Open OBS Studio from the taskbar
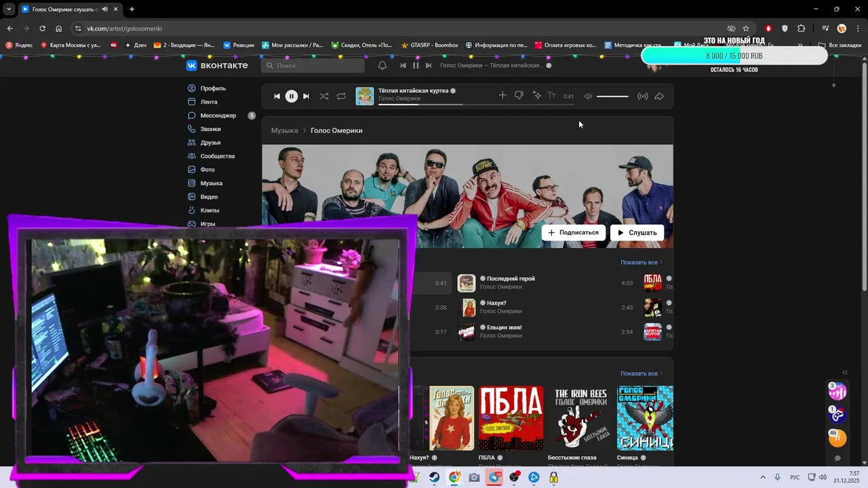Image resolution: width=868 pixels, height=488 pixels. (x=514, y=477)
